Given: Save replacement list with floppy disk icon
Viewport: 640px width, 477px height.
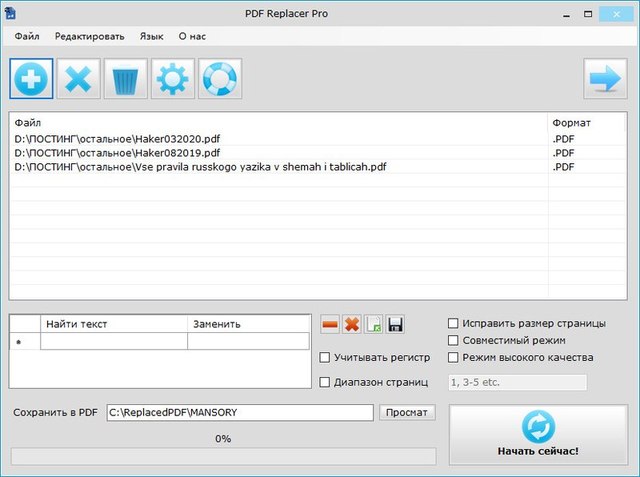Looking at the screenshot, I should pyautogui.click(x=395, y=324).
